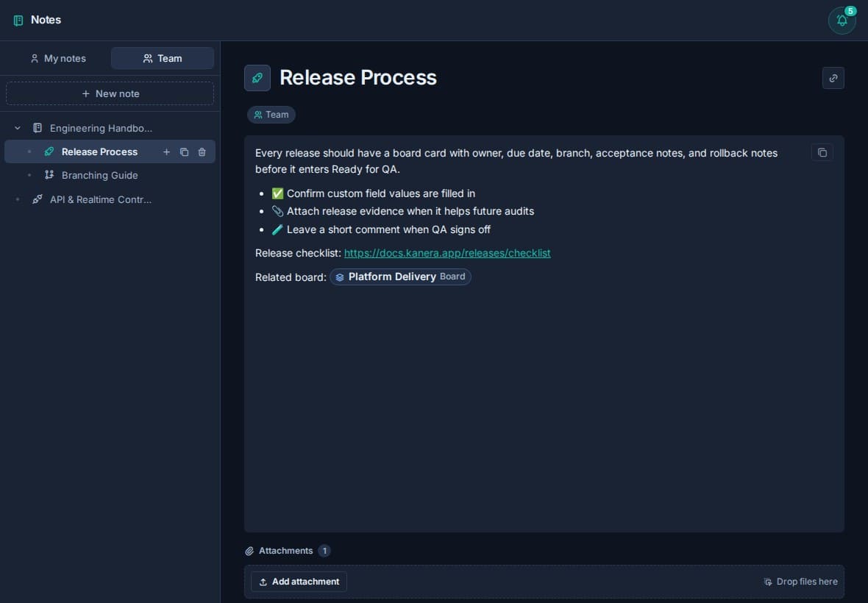Click the Drop files here area

800,582
